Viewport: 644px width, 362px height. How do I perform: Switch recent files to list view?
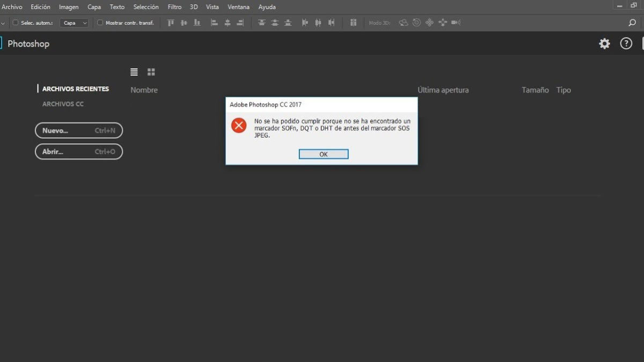pos(134,72)
